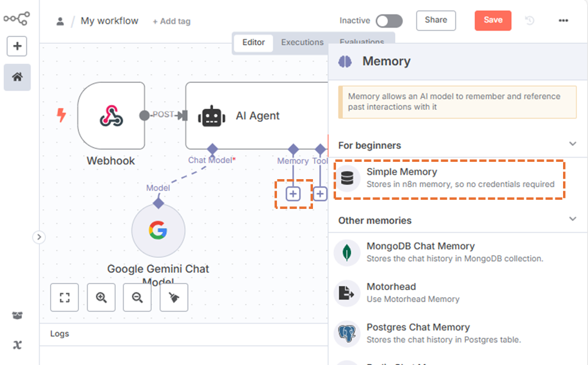Click the tidy up workflow broom icon
This screenshot has width=588, height=365.
click(x=174, y=297)
